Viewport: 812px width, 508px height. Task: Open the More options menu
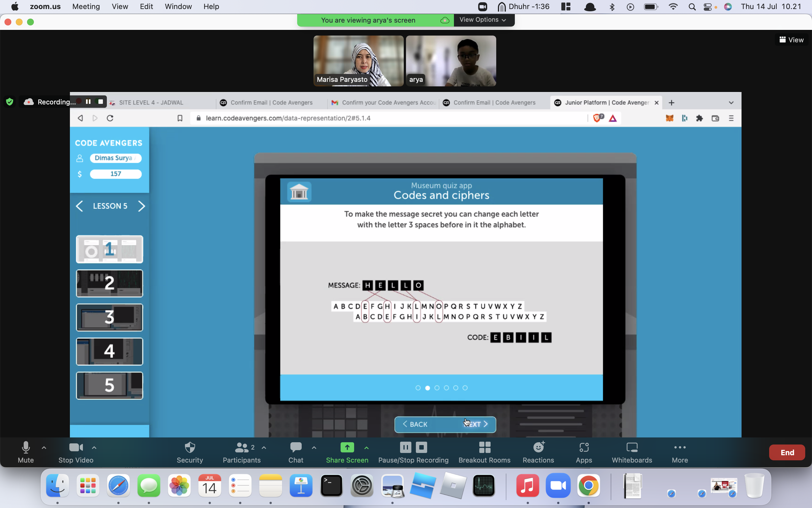click(680, 452)
